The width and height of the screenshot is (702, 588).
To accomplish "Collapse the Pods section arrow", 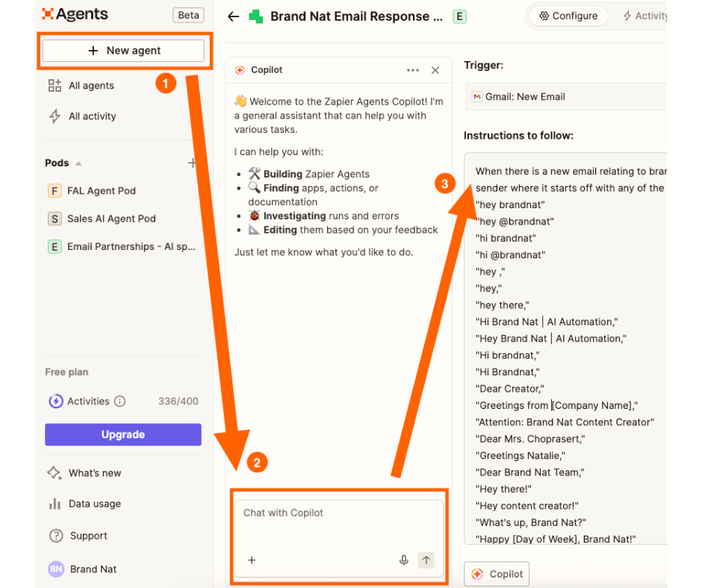I will click(x=78, y=163).
